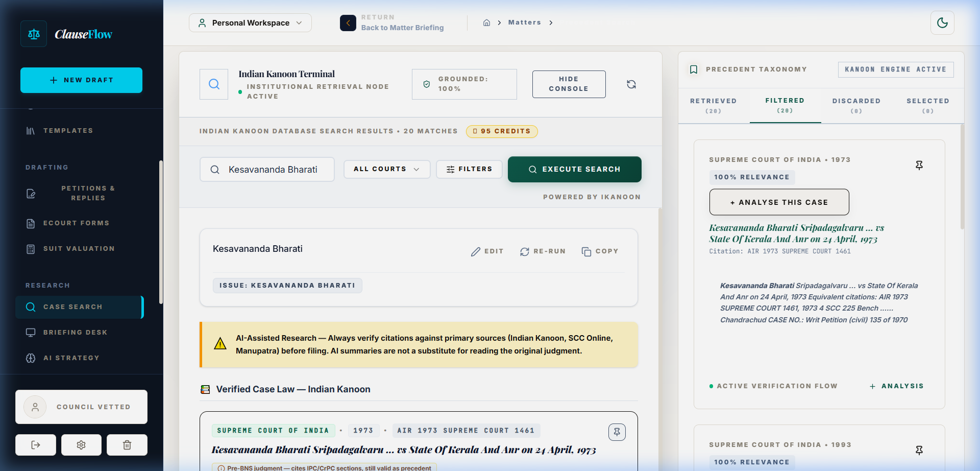Click the breadcrumb chevron after Matters

(551, 22)
